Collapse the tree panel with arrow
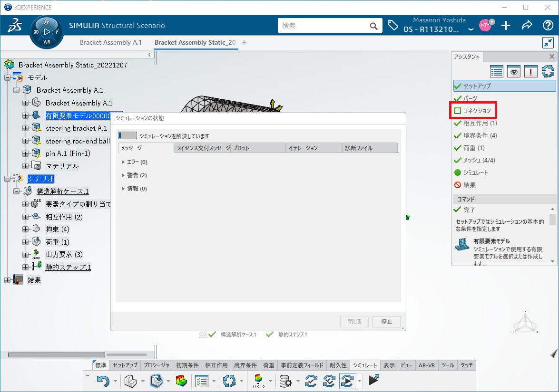Image resolution: width=559 pixels, height=392 pixels. click(x=149, y=55)
